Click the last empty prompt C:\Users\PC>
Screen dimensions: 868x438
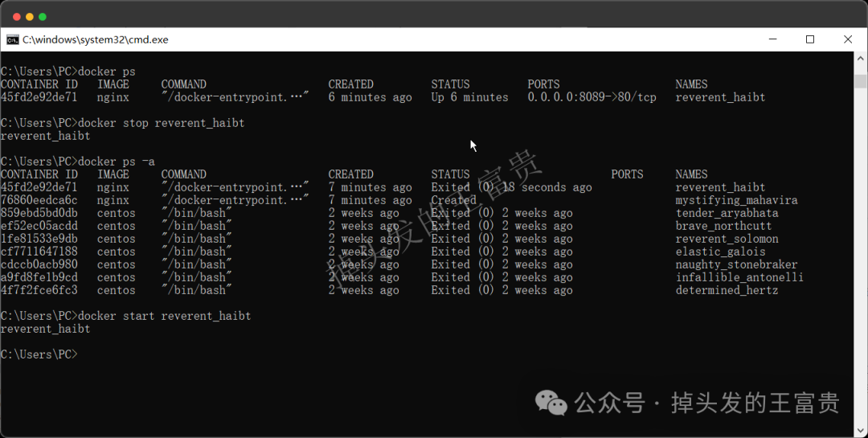tap(39, 354)
